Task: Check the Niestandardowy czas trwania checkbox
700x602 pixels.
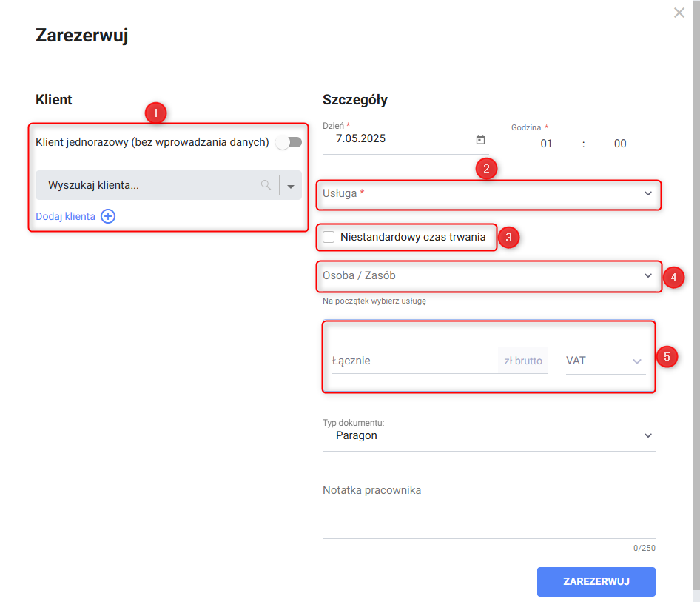Action: [x=329, y=237]
